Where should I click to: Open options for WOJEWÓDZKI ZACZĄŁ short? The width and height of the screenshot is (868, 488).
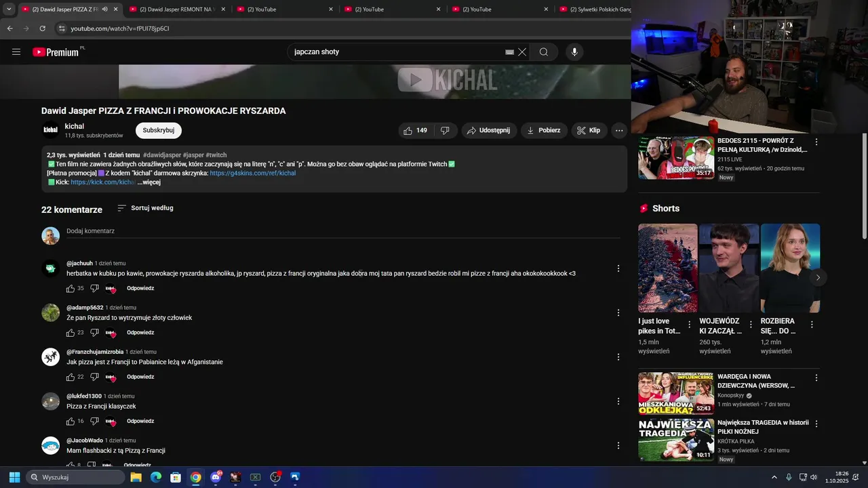coord(751,325)
